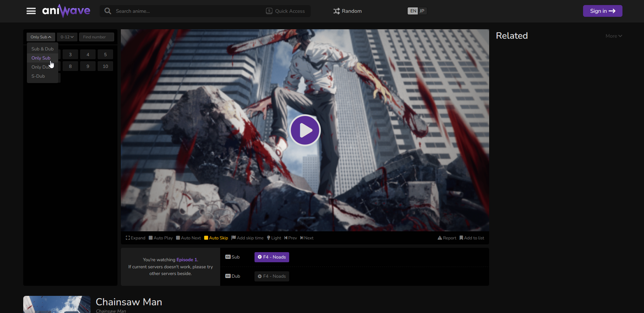644x313 pixels.
Task: Click the Expand player icon
Action: (128, 238)
